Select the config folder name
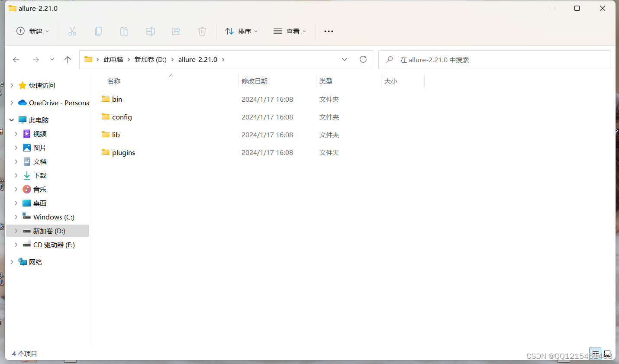Image resolution: width=619 pixels, height=364 pixels. 122,117
